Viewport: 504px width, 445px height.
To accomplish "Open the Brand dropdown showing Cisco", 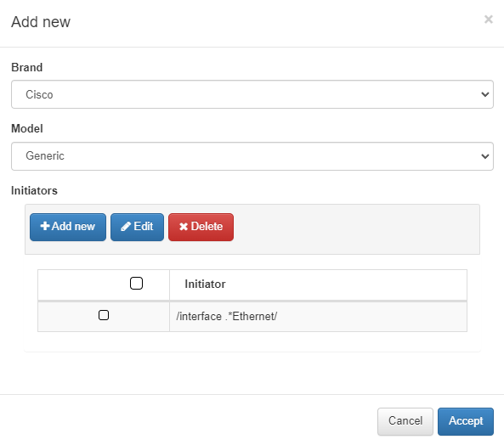I will (x=252, y=94).
